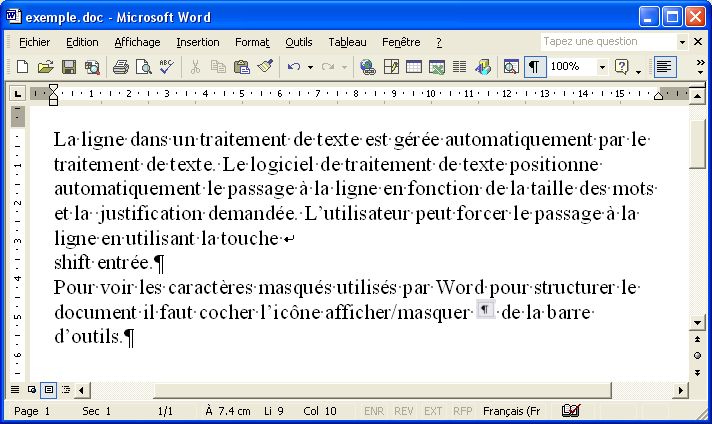Toggle Align Left formatting button
Image resolution: width=712 pixels, height=424 pixels.
[663, 67]
